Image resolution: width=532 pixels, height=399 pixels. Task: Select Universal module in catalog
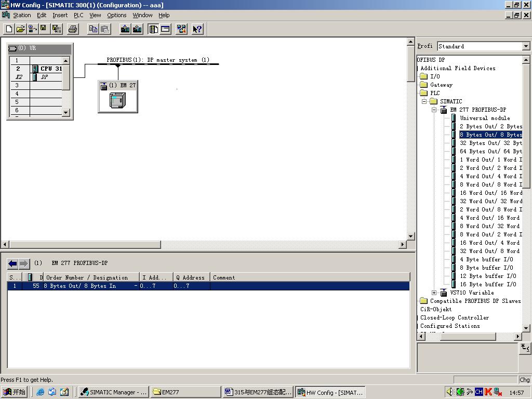tap(485, 118)
